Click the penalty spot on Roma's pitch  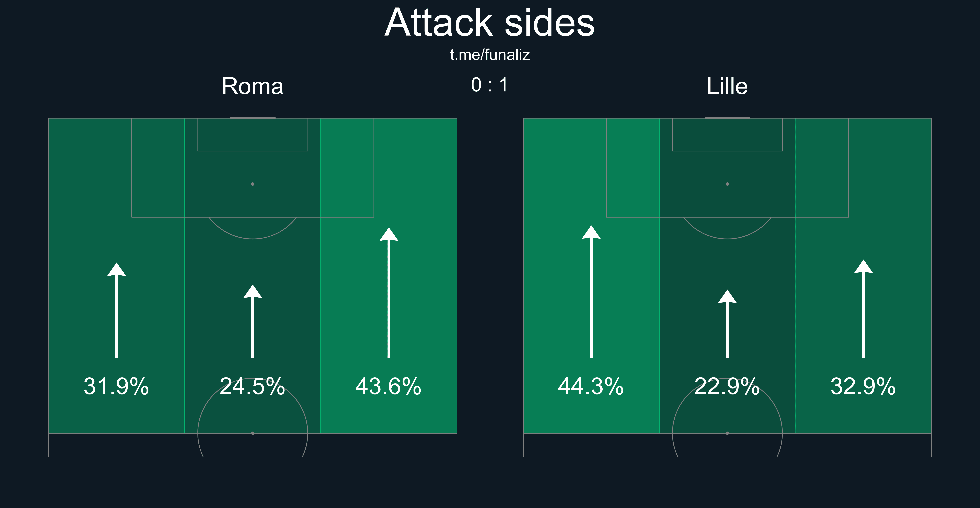[x=253, y=184]
